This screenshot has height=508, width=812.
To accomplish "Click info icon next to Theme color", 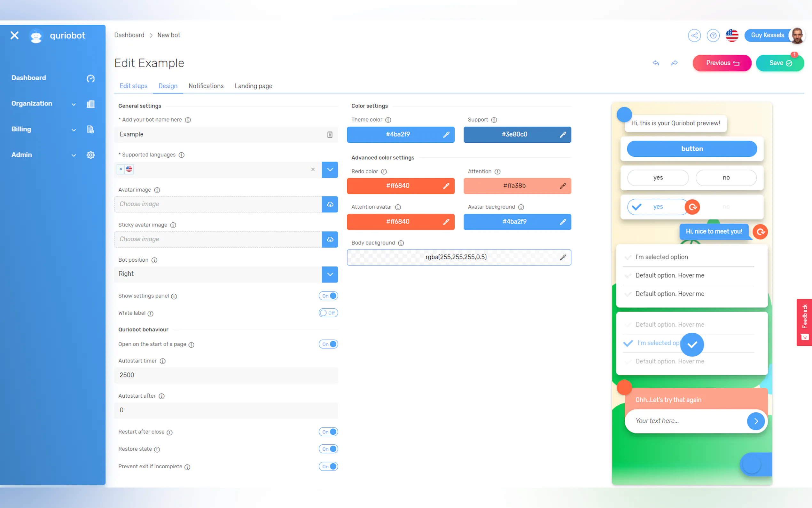I will [x=388, y=120].
